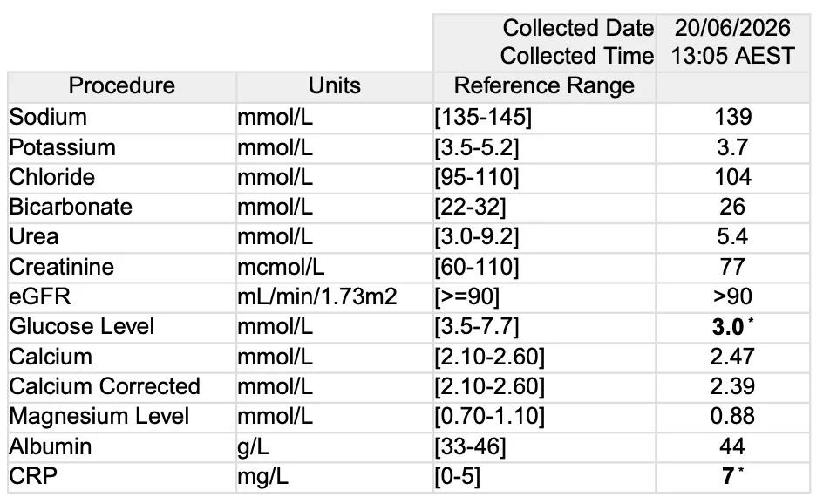Image resolution: width=830 pixels, height=504 pixels.
Task: Click the Potassium result value 3.7
Action: coord(732,147)
